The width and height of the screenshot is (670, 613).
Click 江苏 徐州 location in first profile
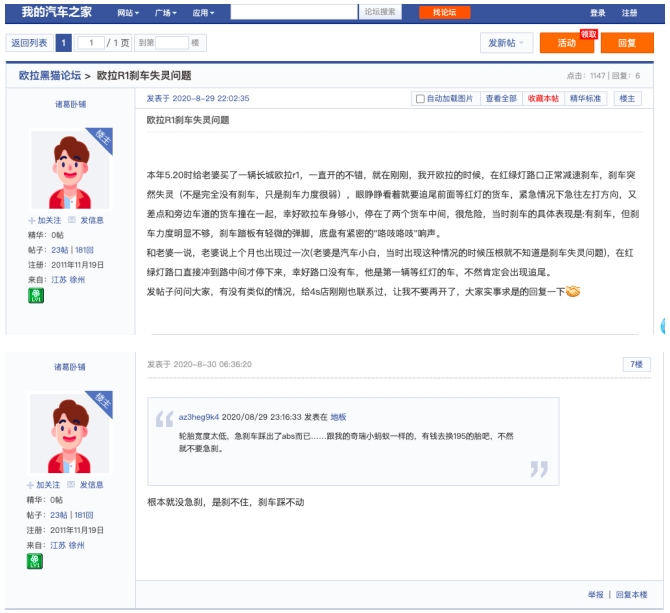pos(68,280)
